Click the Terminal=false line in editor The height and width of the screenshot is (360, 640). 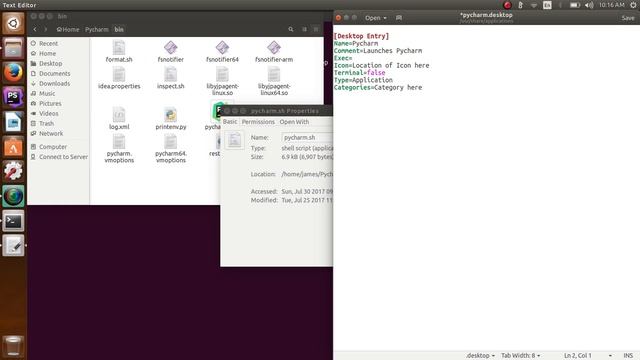tap(359, 73)
